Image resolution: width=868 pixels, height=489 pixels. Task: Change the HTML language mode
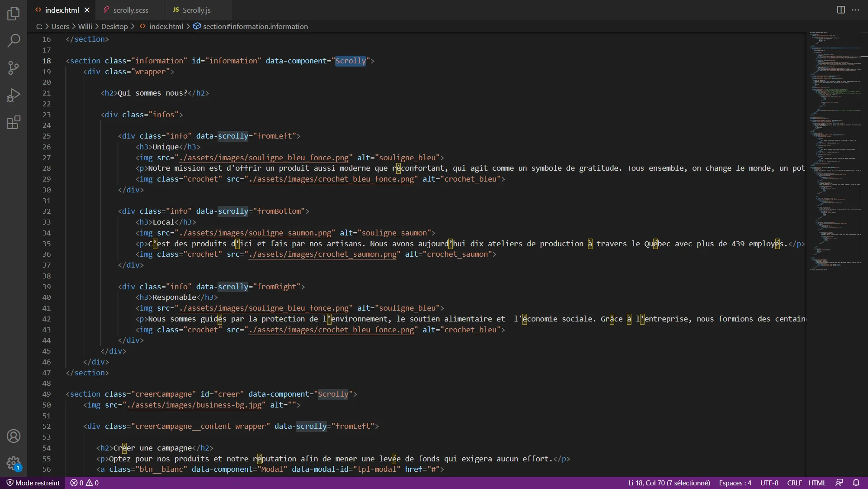click(817, 483)
